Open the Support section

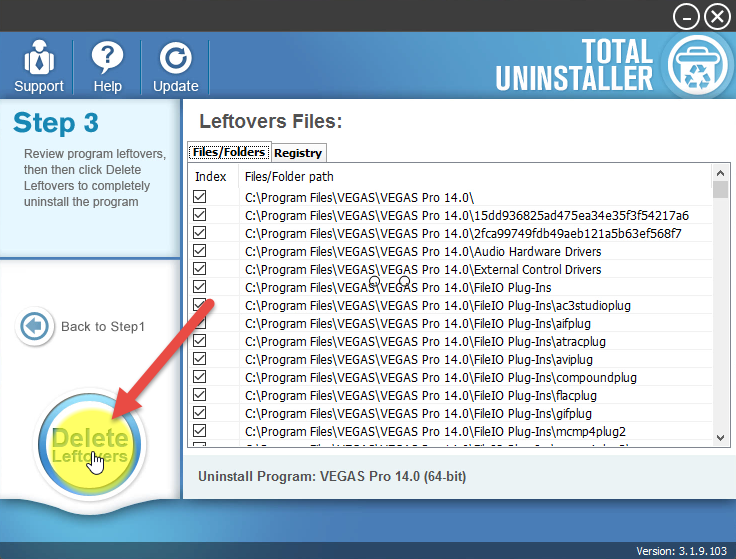[x=38, y=66]
